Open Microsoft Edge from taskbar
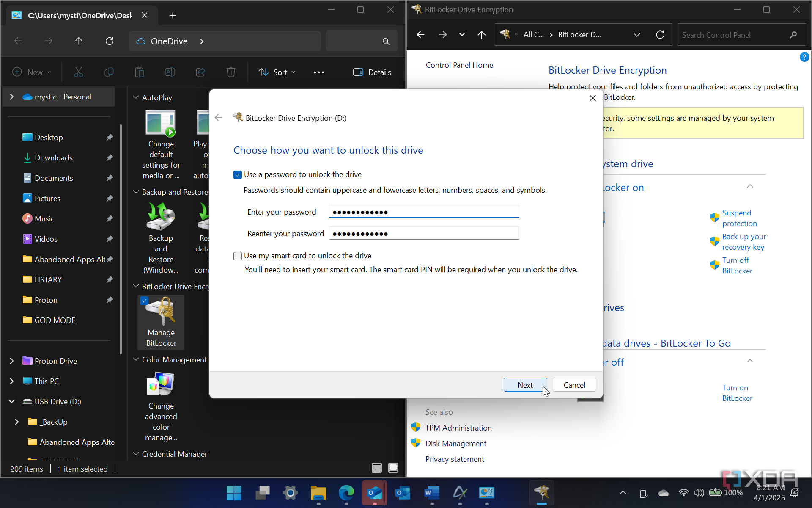The width and height of the screenshot is (812, 508). click(x=346, y=493)
